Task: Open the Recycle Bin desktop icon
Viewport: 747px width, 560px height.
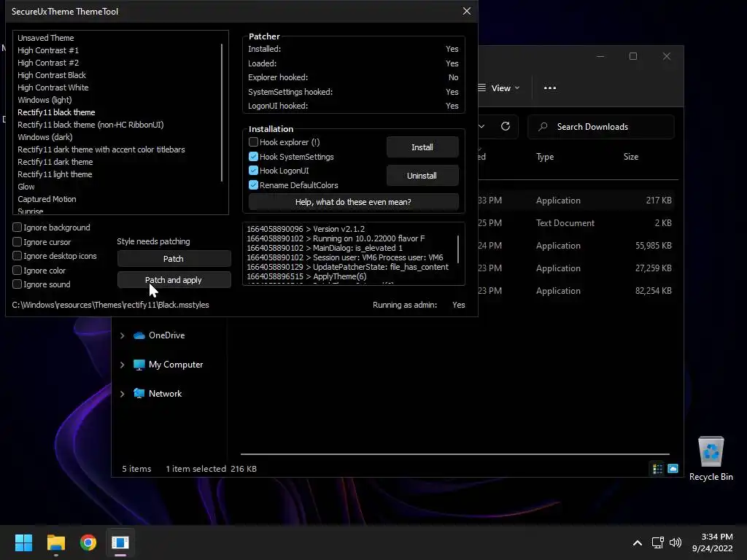Action: 711,459
